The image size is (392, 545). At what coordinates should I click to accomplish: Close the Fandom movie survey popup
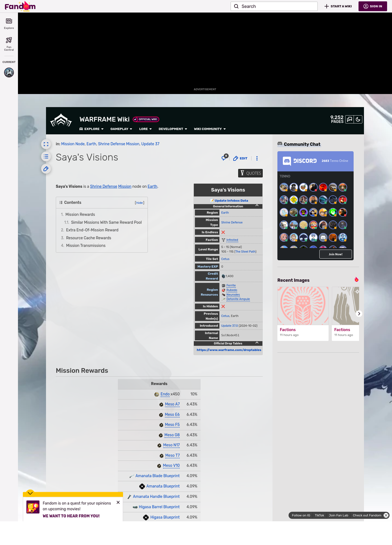point(118,502)
